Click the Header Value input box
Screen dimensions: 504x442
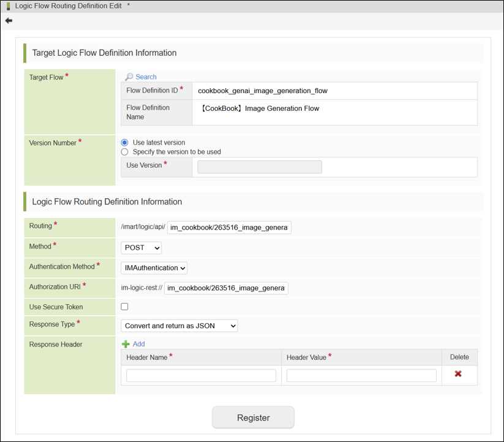(361, 376)
